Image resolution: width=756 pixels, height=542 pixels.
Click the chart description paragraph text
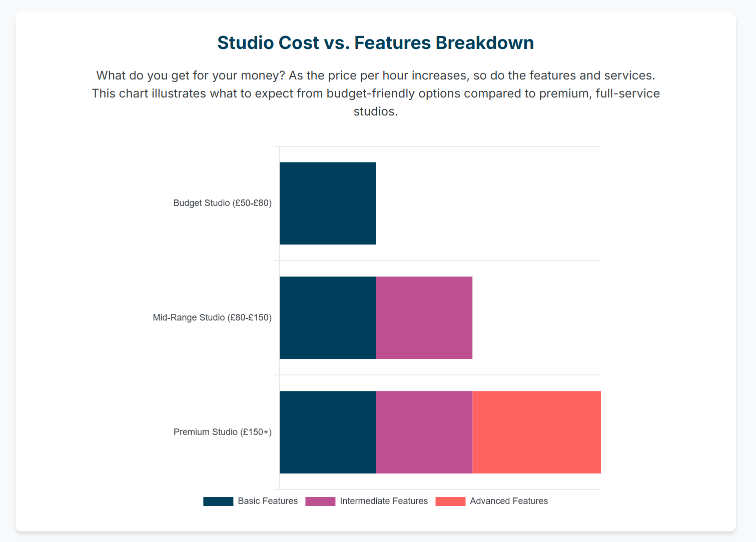click(376, 93)
